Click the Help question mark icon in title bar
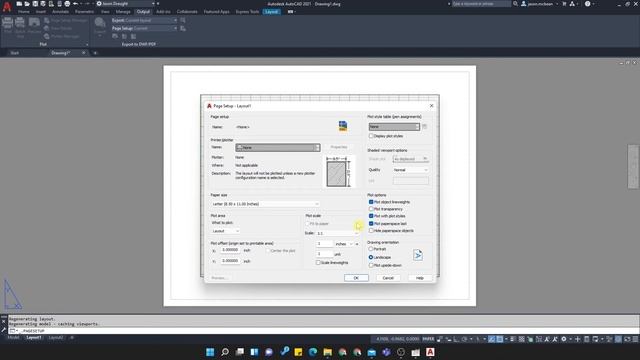Viewport: 640px width, 360px height. (587, 4)
